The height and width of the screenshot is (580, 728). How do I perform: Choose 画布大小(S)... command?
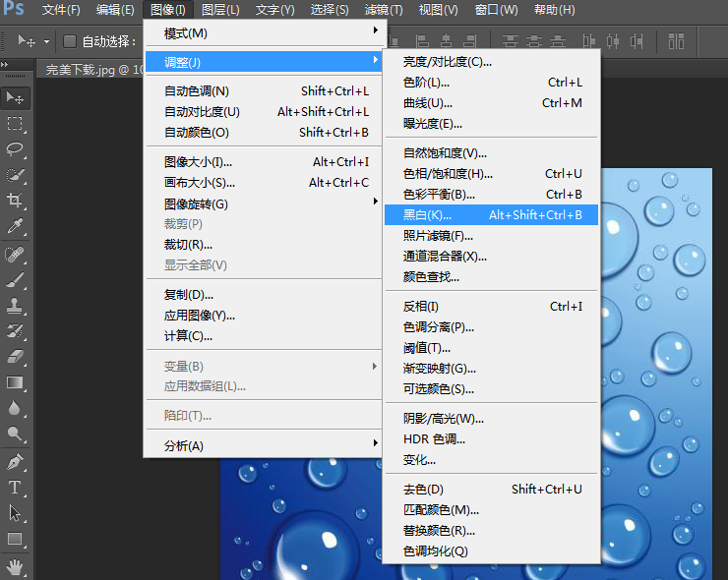pyautogui.click(x=264, y=182)
